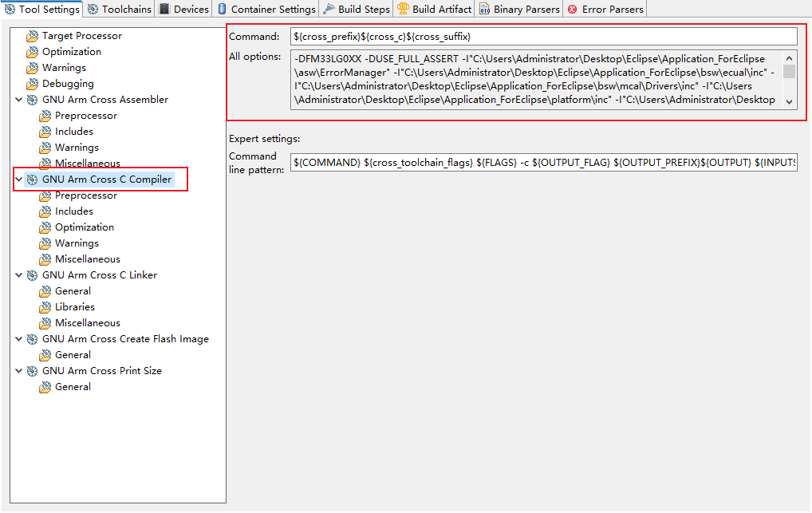Click the Command input field
Screen dimensions: 812x513
544,37
